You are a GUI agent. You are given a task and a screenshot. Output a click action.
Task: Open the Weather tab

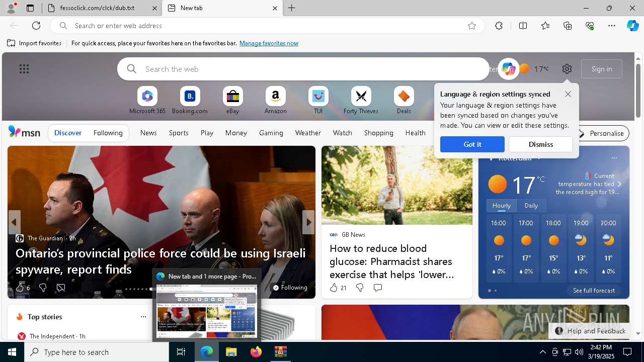(308, 133)
